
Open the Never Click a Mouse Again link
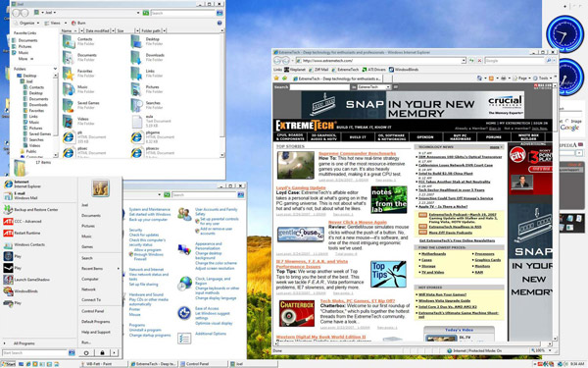coord(358,222)
